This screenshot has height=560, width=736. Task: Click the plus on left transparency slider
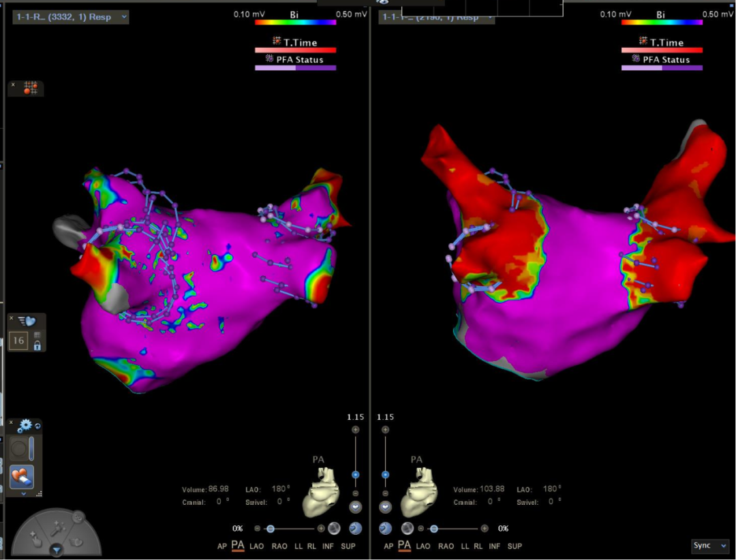tap(321, 529)
